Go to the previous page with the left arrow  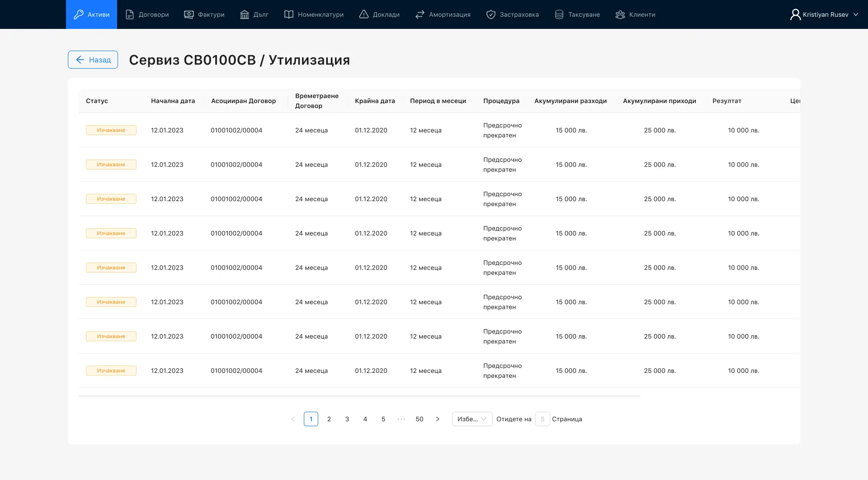click(x=293, y=419)
